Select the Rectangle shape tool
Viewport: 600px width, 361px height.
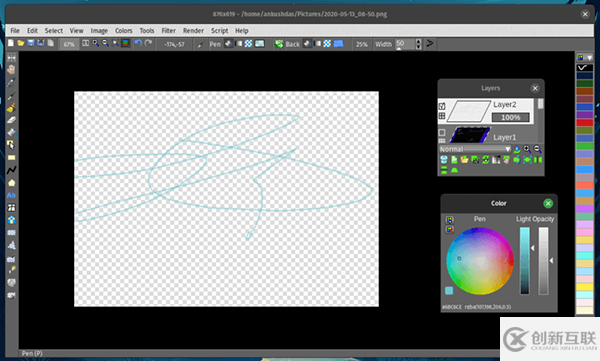click(x=11, y=157)
